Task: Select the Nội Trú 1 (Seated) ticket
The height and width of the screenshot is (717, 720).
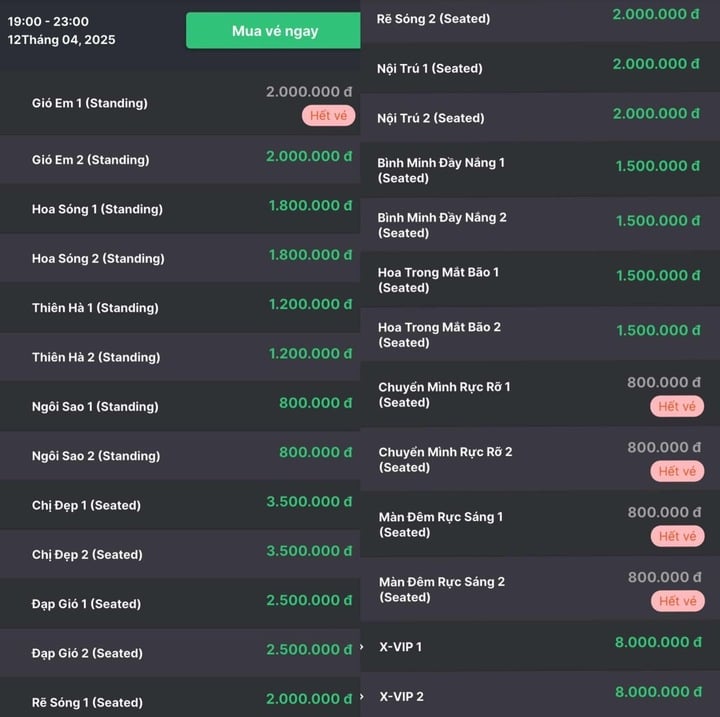Action: tap(430, 68)
